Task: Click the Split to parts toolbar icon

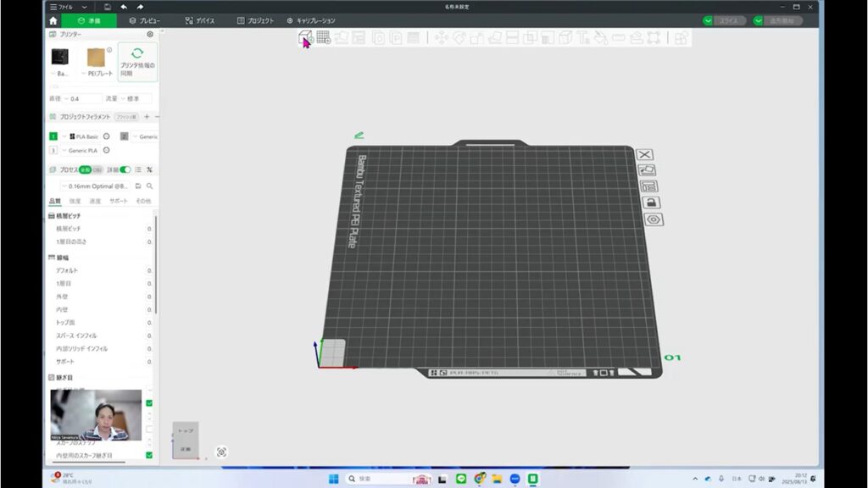Action: [396, 37]
